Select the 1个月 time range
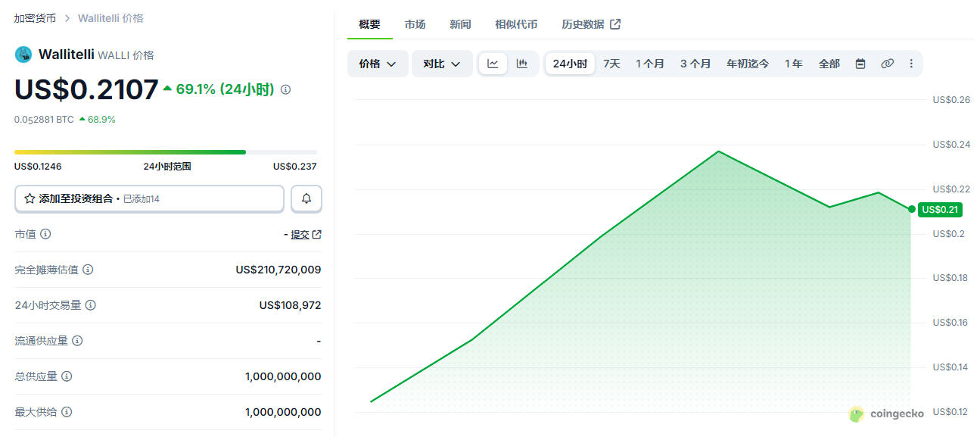This screenshot has width=980, height=437. pos(650,64)
